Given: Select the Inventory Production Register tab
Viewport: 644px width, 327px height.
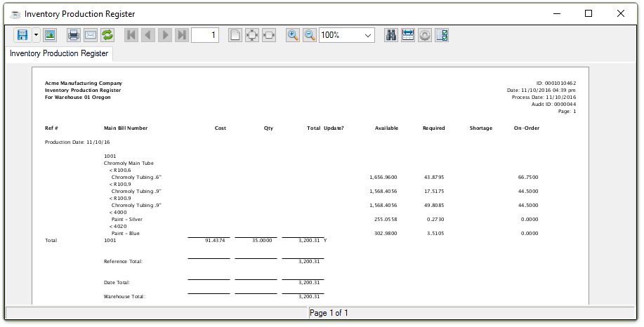Looking at the screenshot, I should pos(59,53).
